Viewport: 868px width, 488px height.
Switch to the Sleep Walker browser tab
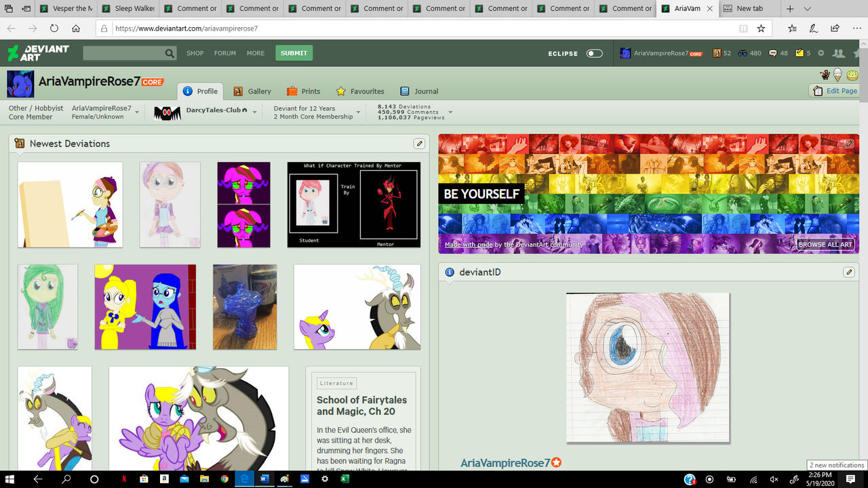129,9
